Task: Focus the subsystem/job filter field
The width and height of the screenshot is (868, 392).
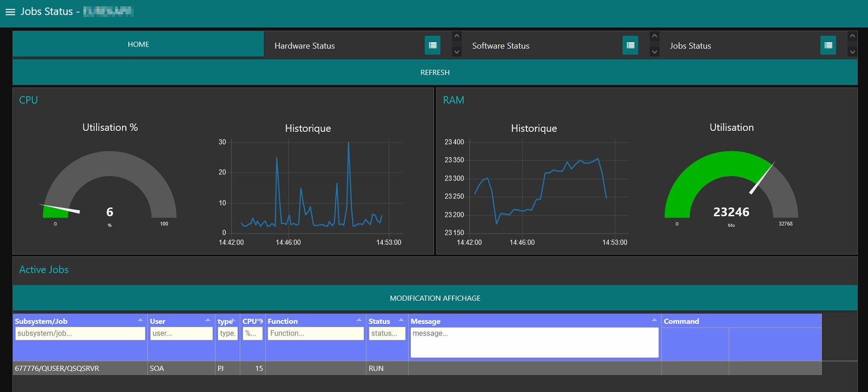Action: point(80,333)
